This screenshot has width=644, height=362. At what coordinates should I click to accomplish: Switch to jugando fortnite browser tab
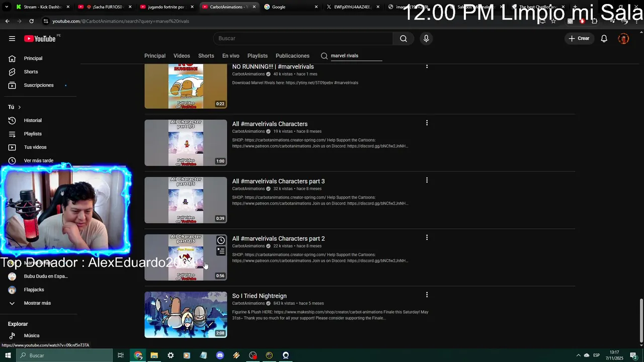168,7
